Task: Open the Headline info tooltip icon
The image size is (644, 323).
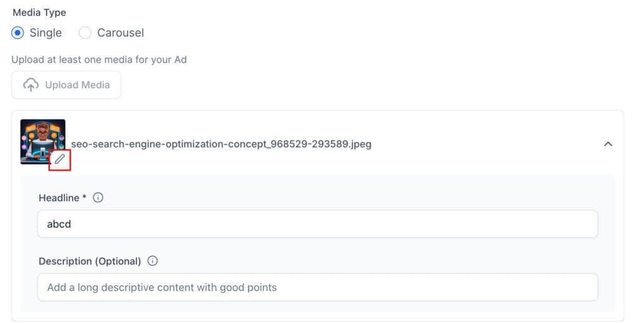Action: (97, 198)
